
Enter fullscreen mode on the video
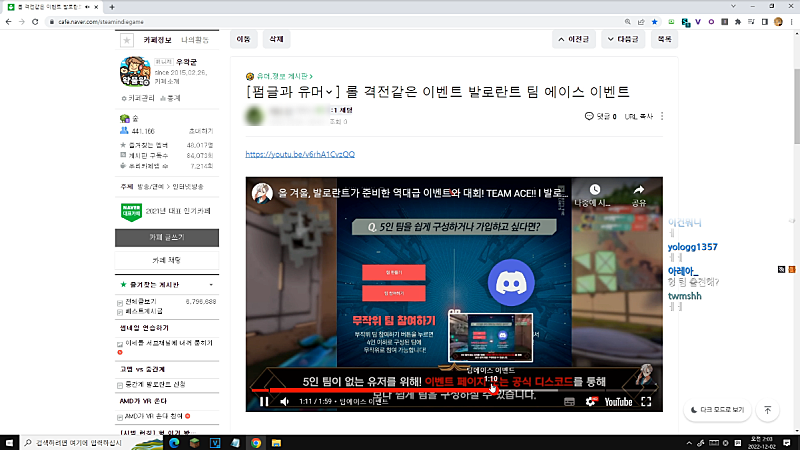pos(647,402)
